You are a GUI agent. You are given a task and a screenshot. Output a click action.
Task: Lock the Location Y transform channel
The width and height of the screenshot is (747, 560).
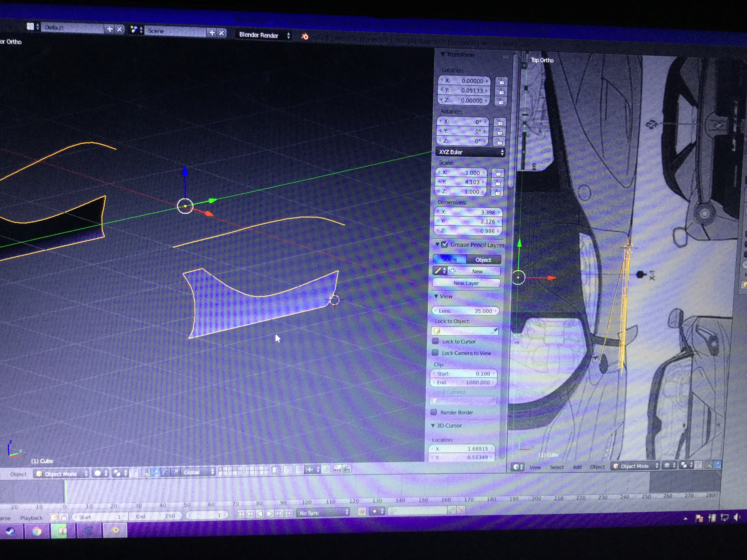[x=501, y=91]
